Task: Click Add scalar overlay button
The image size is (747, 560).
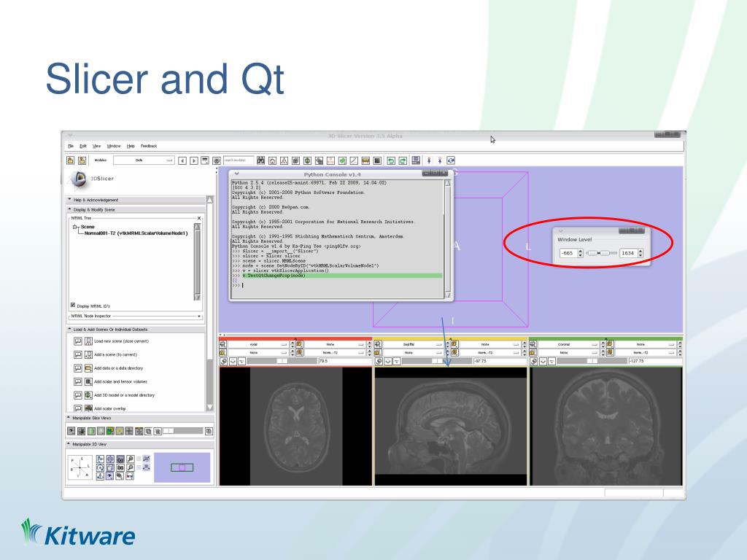Action: (88, 408)
